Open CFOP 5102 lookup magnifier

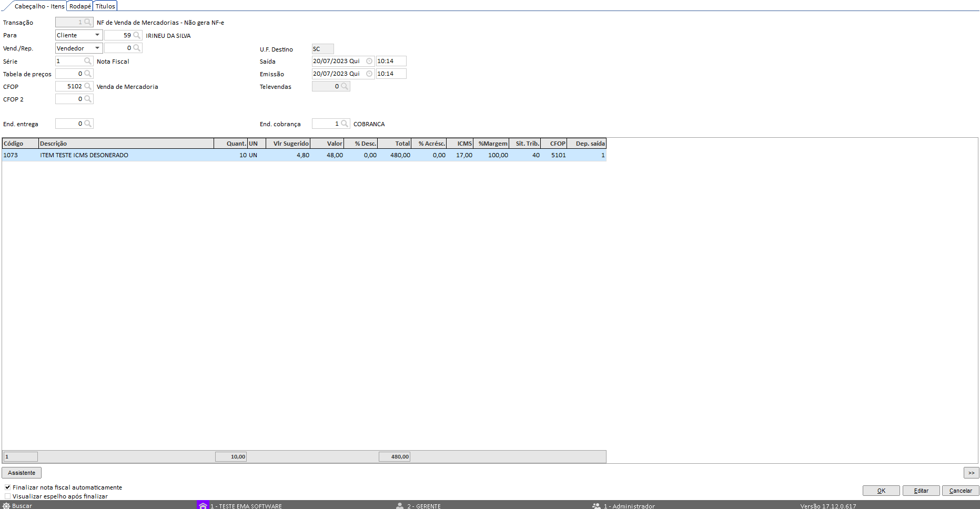coord(88,86)
